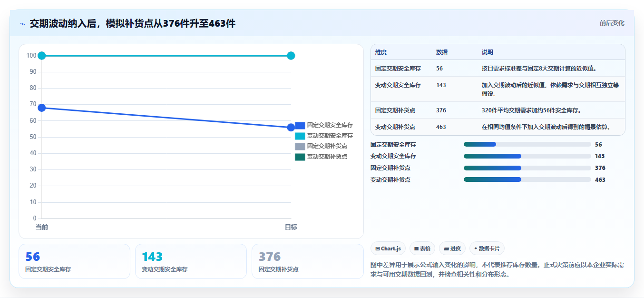The width and height of the screenshot is (644, 298).
Task: Click the 固定交期安全库存 progress bar
Action: click(x=527, y=144)
